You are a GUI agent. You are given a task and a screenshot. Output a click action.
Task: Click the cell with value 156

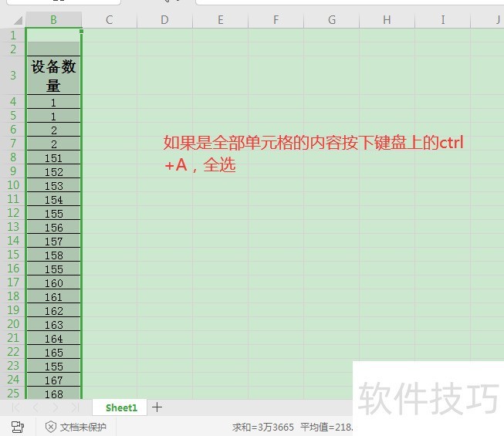point(54,227)
